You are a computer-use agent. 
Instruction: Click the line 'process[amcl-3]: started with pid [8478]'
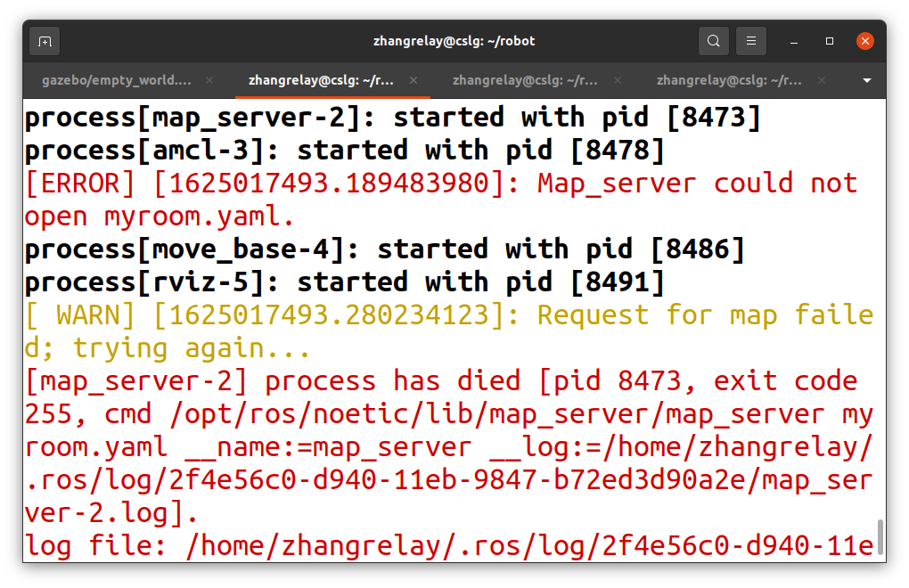[344, 151]
